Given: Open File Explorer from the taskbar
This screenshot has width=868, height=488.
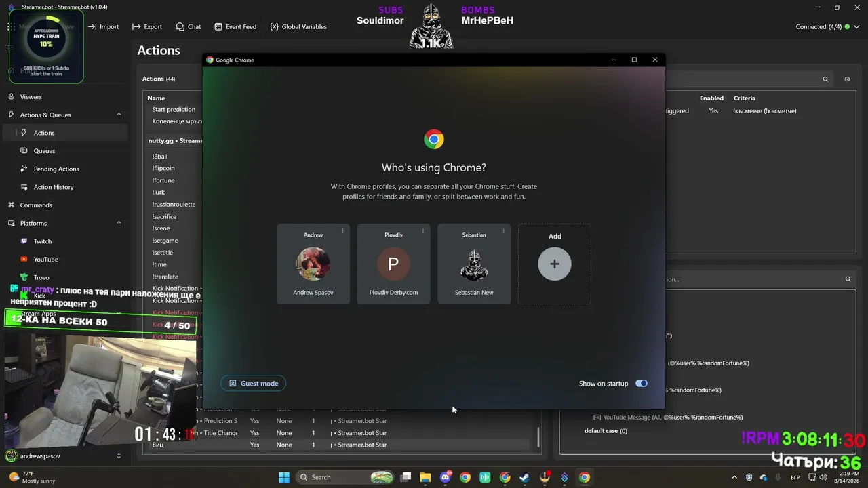Looking at the screenshot, I should [x=425, y=477].
